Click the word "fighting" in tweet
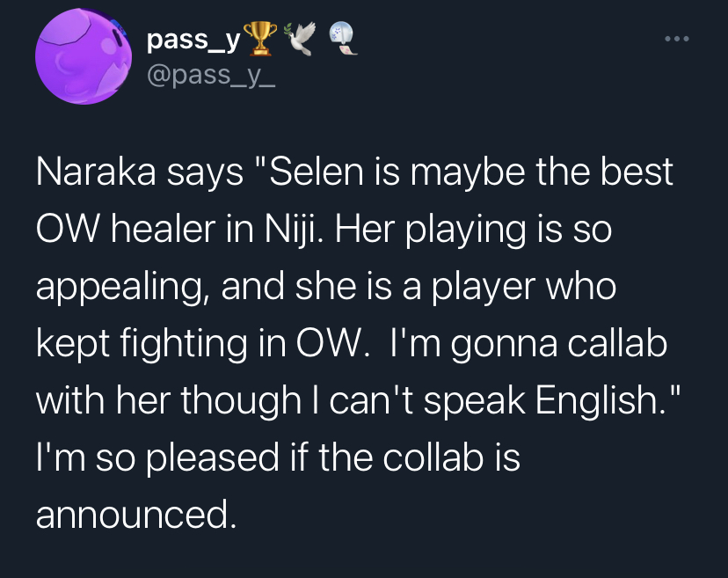The image size is (728, 578). (184, 345)
